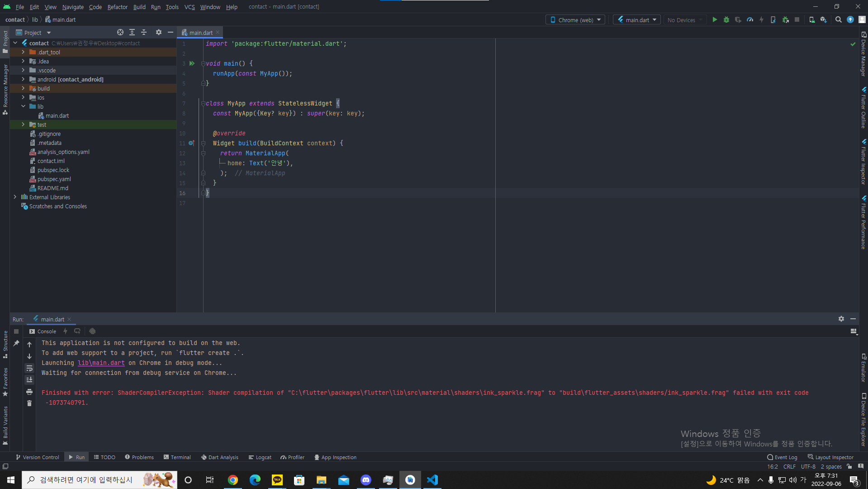Click Collapse All icon in Project panel
The width and height of the screenshot is (868, 489).
(x=144, y=33)
